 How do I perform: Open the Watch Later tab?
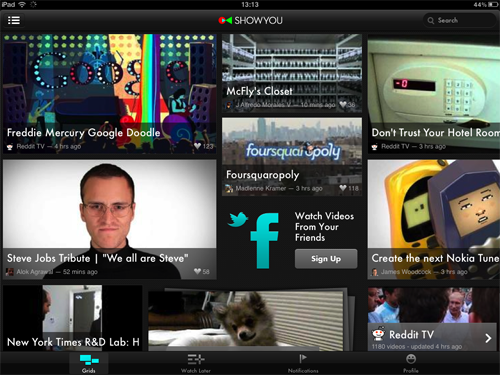point(196,363)
